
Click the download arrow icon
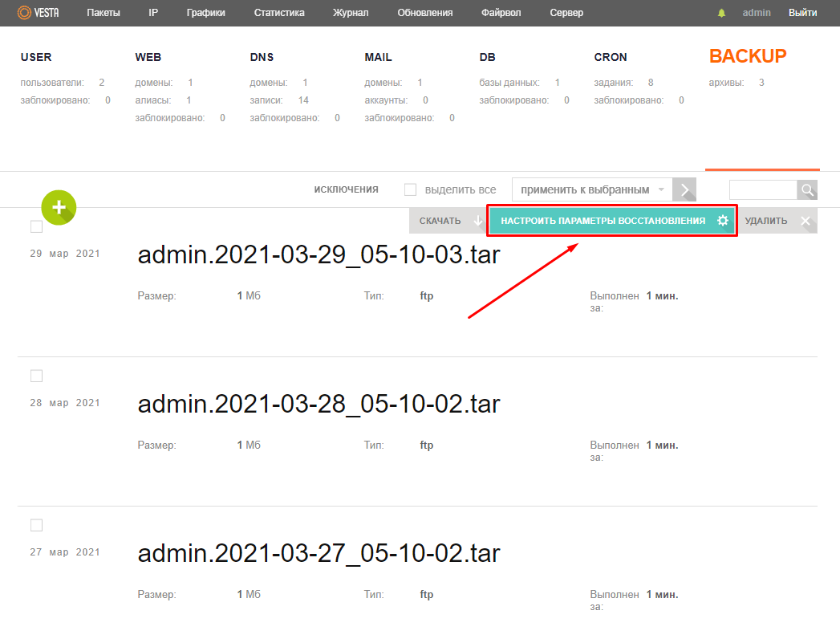coord(478,221)
